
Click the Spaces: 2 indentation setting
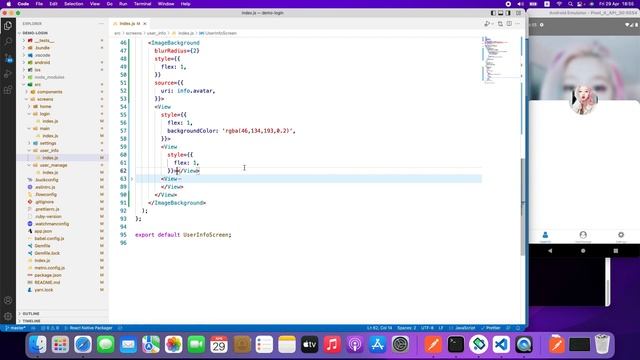(407, 328)
